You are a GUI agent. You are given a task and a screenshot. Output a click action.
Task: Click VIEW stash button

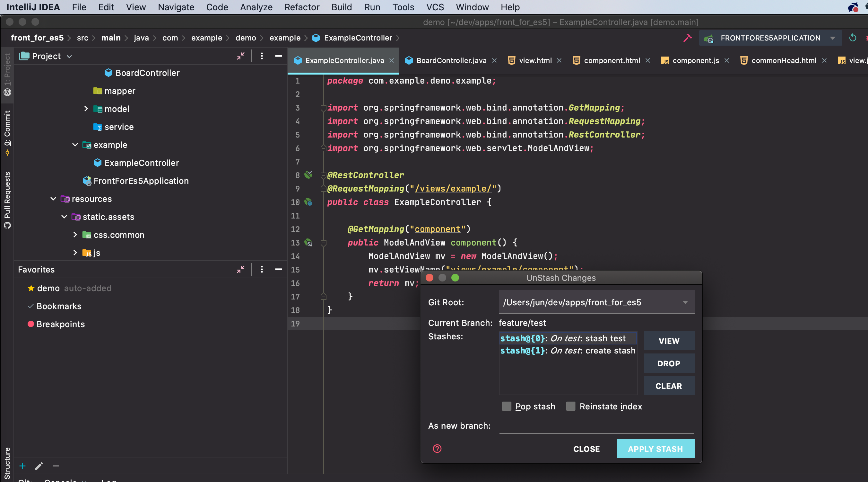[x=669, y=341]
